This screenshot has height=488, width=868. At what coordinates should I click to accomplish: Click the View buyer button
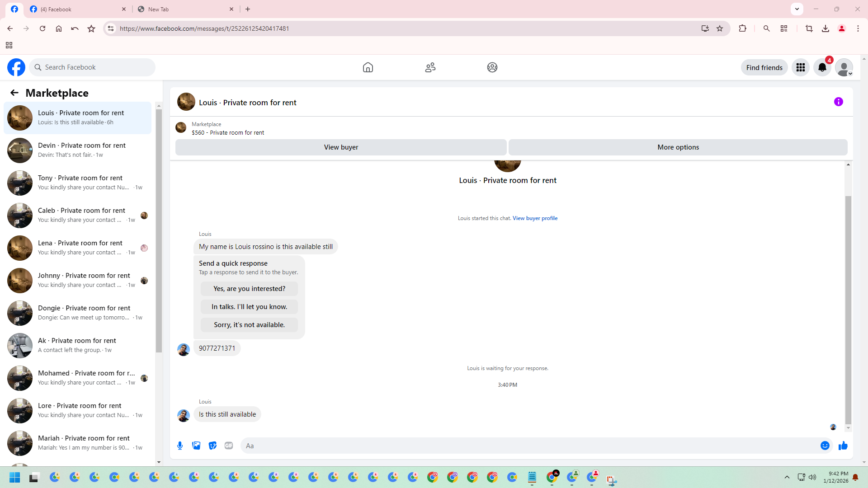341,147
